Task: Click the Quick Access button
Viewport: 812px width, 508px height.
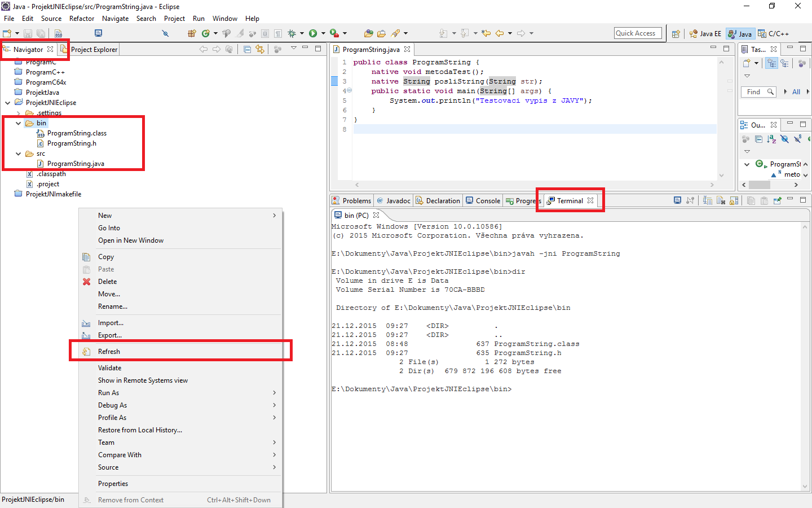Action: point(638,33)
